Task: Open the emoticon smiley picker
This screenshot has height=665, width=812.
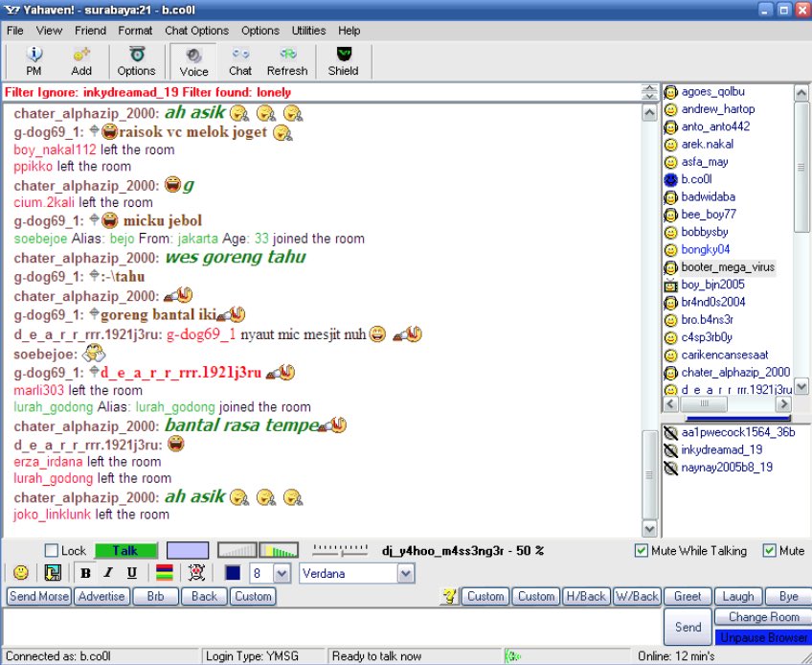Action: (x=21, y=573)
